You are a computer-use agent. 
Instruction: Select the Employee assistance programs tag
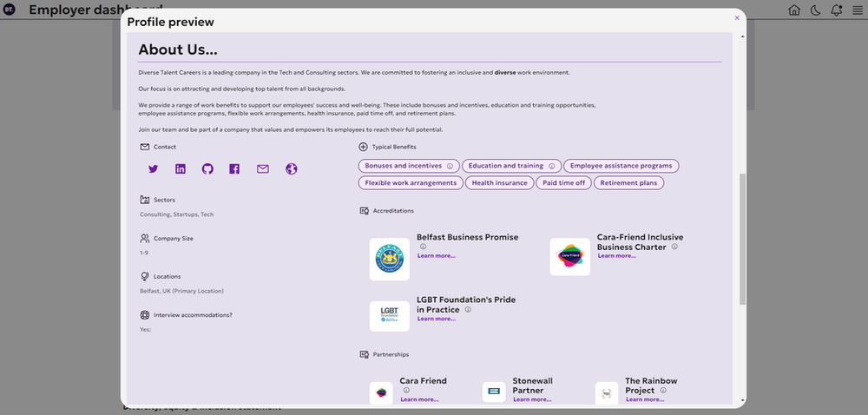point(621,166)
